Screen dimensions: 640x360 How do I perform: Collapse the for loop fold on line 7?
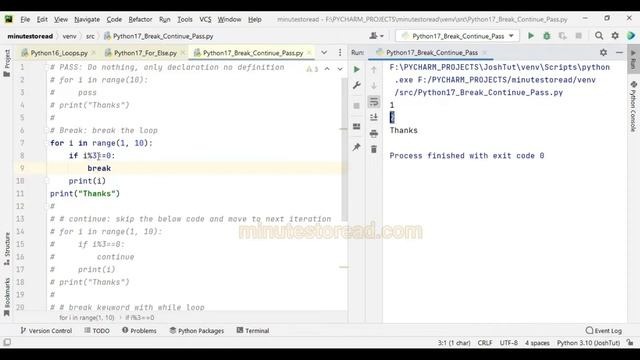pos(47,143)
